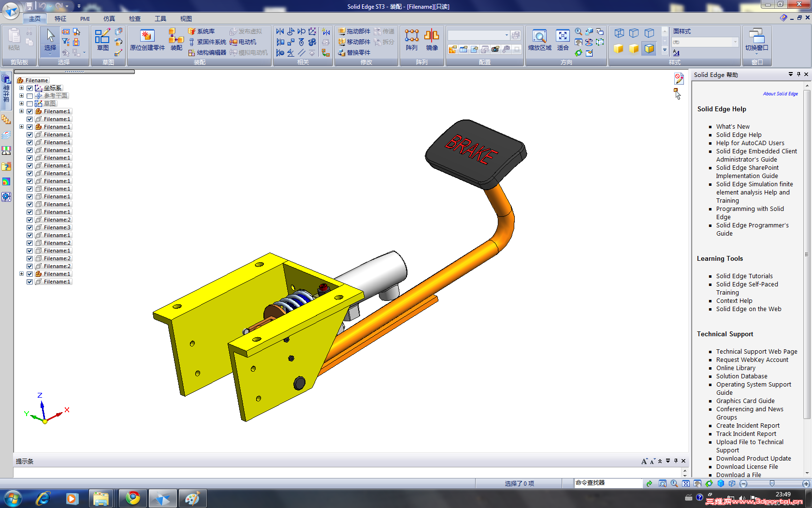The height and width of the screenshot is (508, 812).
Task: Click the 命令查找器 command finder field
Action: click(608, 483)
